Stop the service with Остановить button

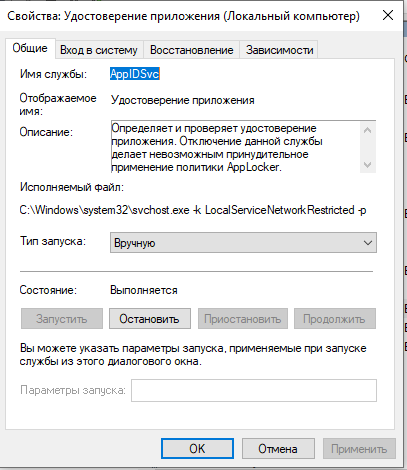point(150,319)
